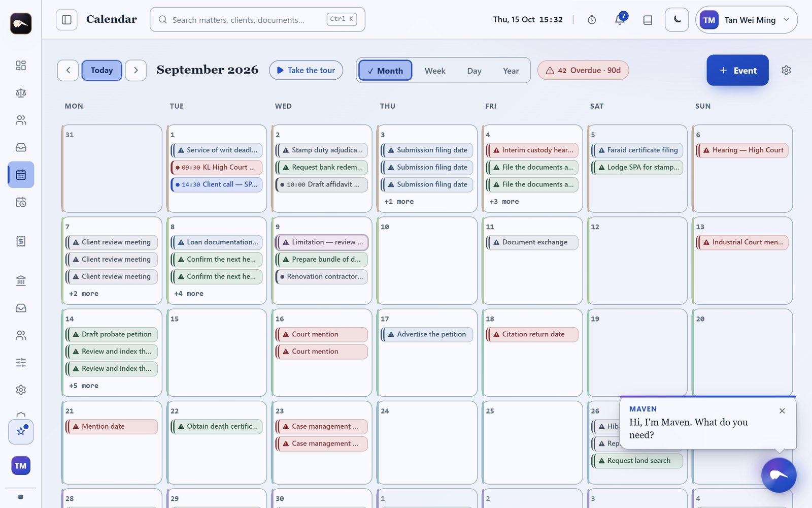Toggle the sidebar panel icon
Viewport: 812px width, 508px height.
66,20
